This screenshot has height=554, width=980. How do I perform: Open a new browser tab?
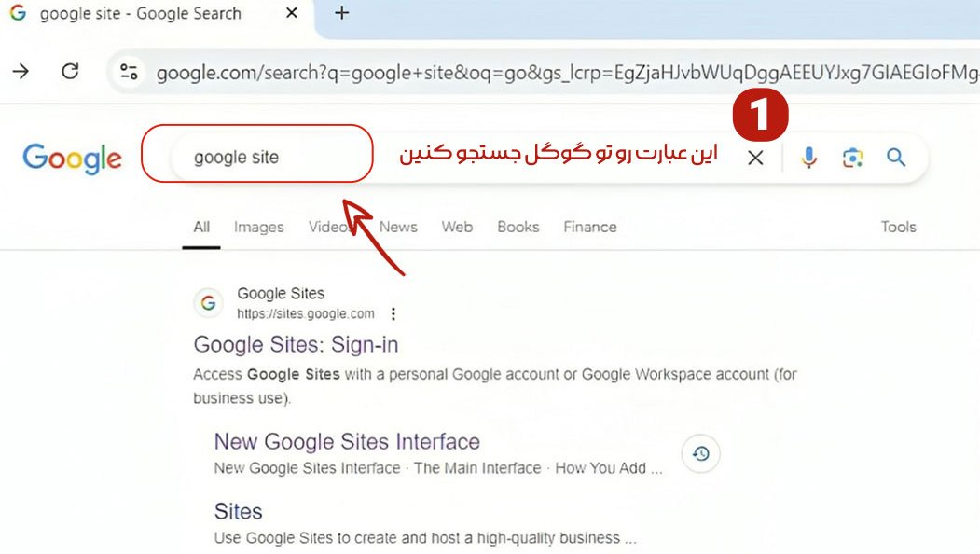[x=341, y=13]
